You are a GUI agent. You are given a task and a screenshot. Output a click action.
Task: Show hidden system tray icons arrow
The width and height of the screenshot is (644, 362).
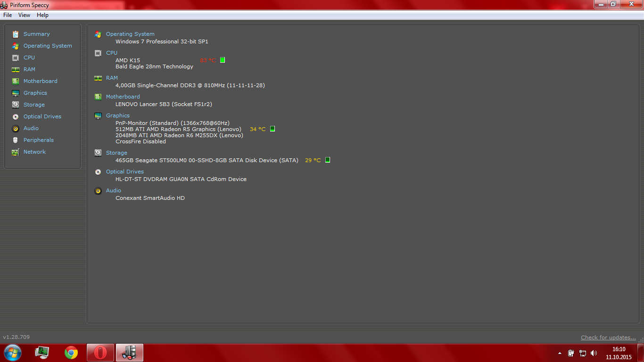tap(560, 353)
